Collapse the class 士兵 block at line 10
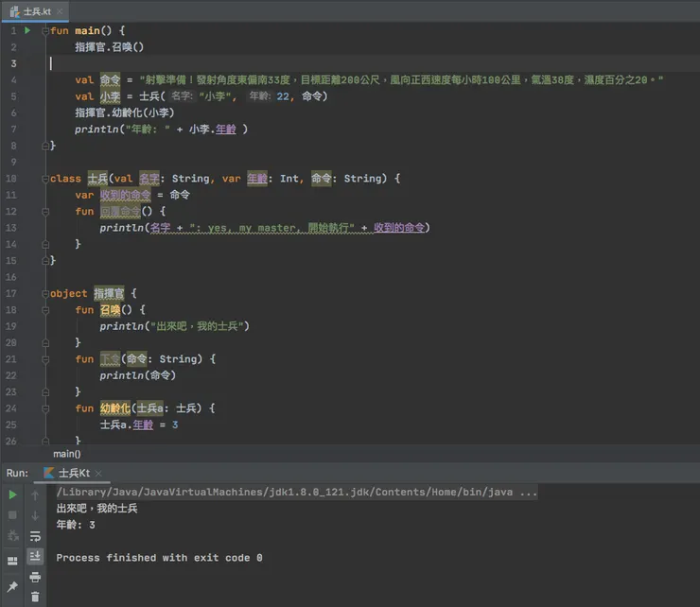The height and width of the screenshot is (607, 700). pyautogui.click(x=45, y=179)
